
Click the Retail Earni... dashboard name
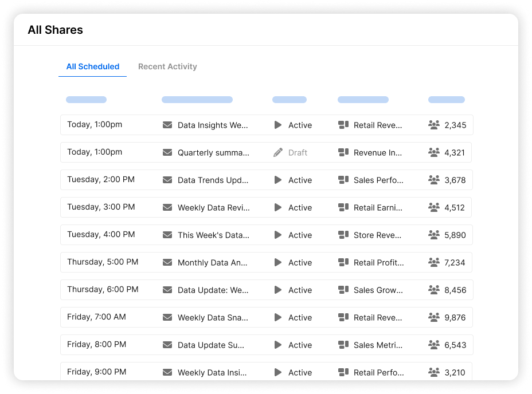point(378,207)
